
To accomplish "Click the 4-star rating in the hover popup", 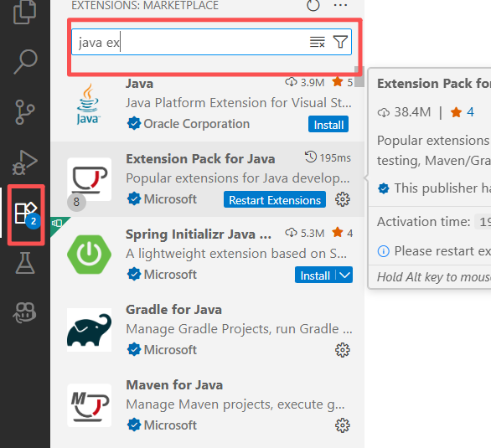I will coord(463,112).
